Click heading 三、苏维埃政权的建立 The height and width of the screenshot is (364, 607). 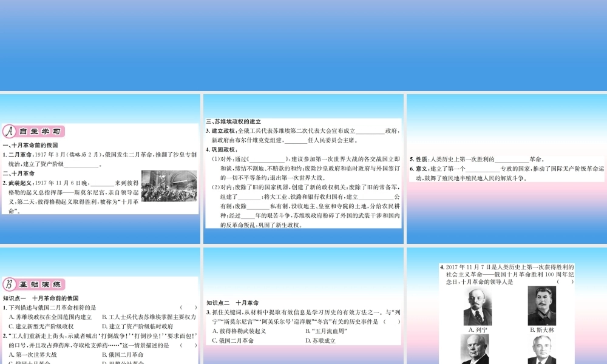point(234,121)
